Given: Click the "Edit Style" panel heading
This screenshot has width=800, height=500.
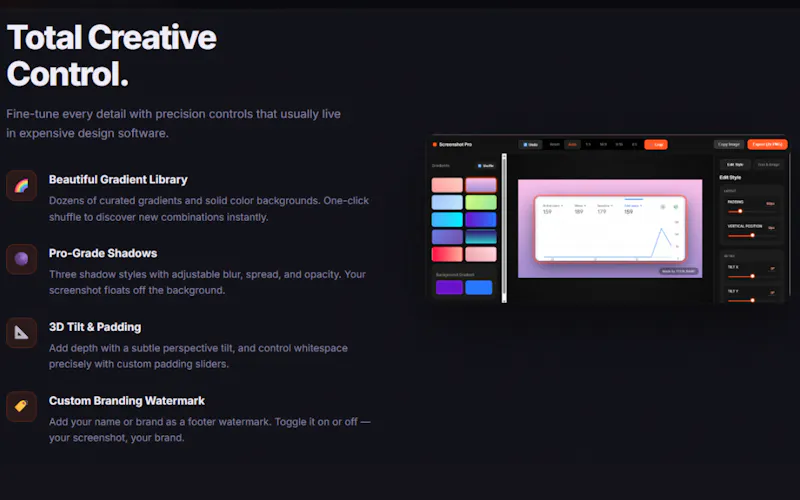Looking at the screenshot, I should [730, 178].
